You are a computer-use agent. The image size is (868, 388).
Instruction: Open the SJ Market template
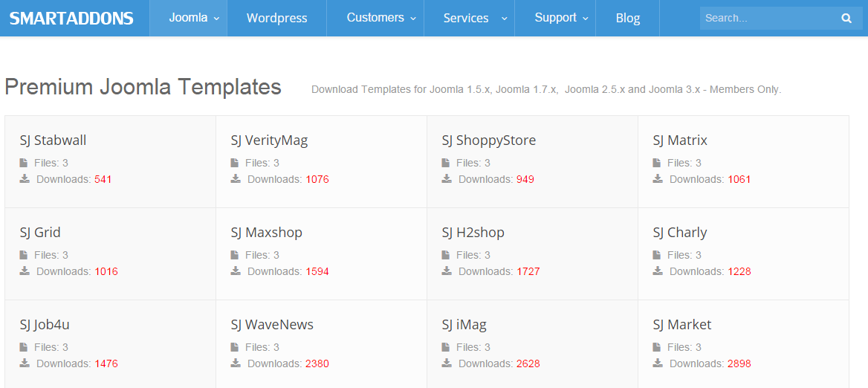point(682,325)
